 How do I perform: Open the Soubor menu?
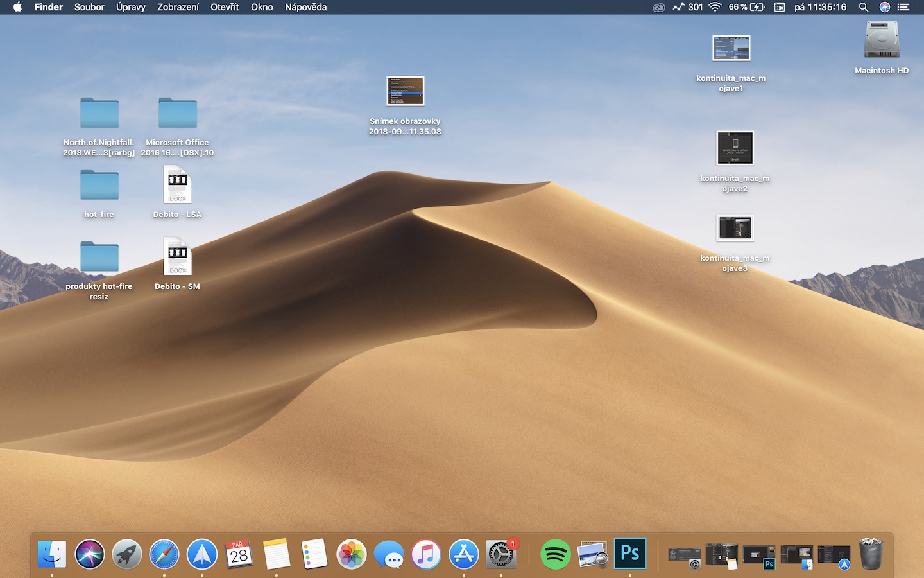point(89,7)
